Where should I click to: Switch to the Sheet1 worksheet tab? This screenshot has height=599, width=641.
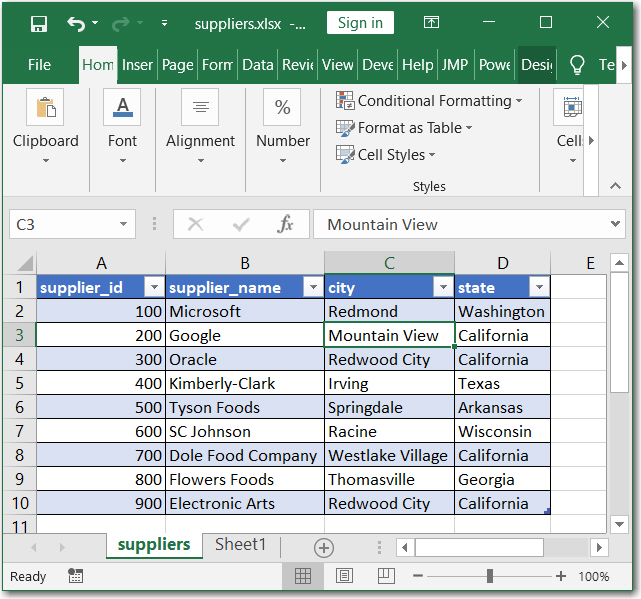pos(240,545)
